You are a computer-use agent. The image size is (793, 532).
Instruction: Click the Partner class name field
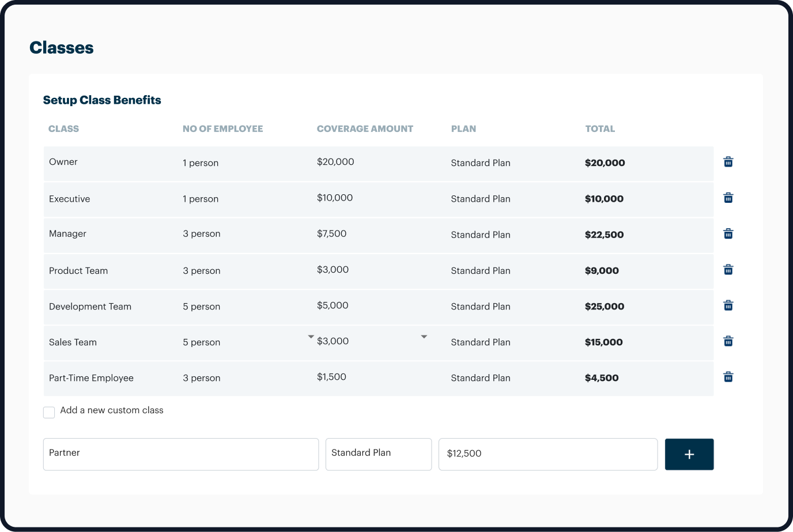point(180,454)
